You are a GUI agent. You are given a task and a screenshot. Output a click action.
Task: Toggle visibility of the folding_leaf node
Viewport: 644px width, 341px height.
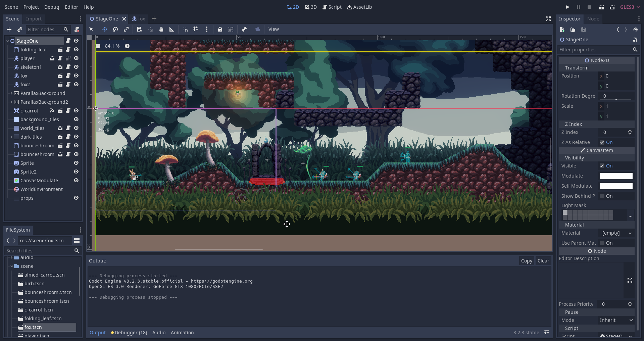pyautogui.click(x=76, y=50)
